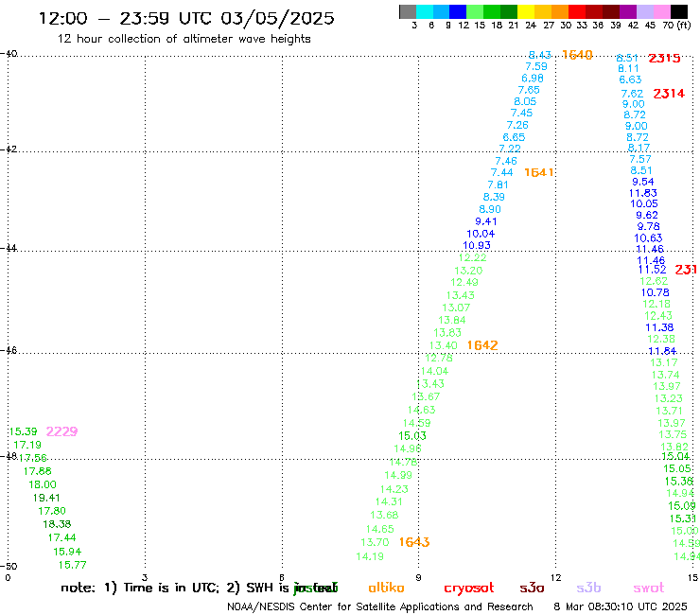Select wave height value 9.54
Viewport: 700px width, 615px height.
click(643, 182)
